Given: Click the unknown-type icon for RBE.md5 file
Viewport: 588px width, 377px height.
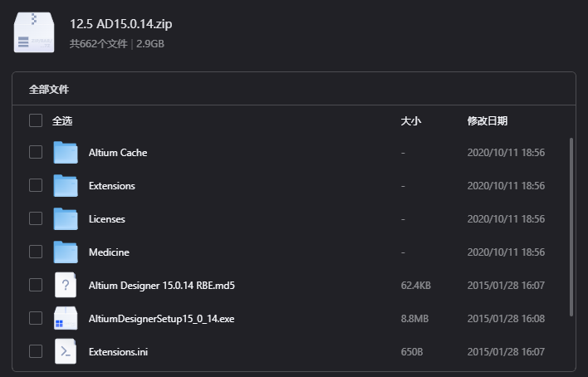Looking at the screenshot, I should click(66, 285).
